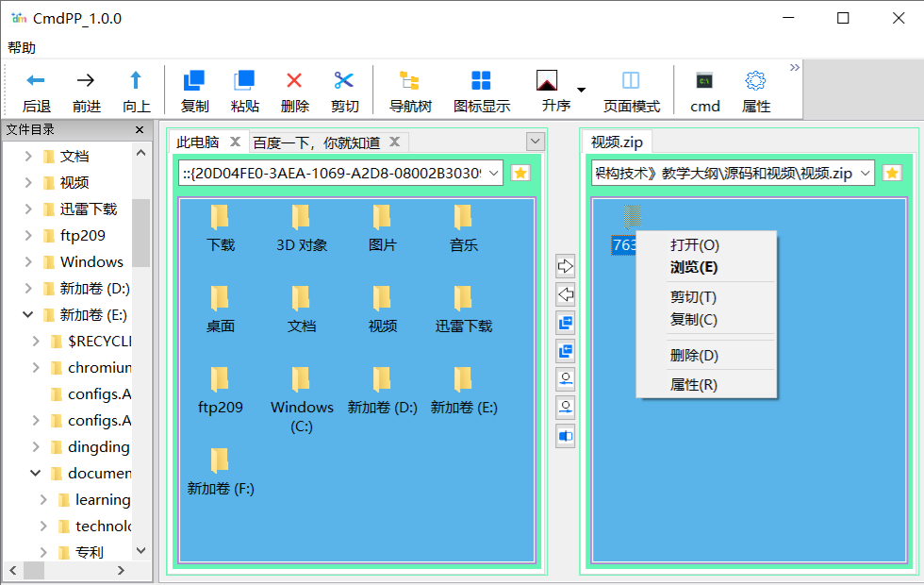
Task: Open the cmd terminal tool
Action: coord(704,81)
